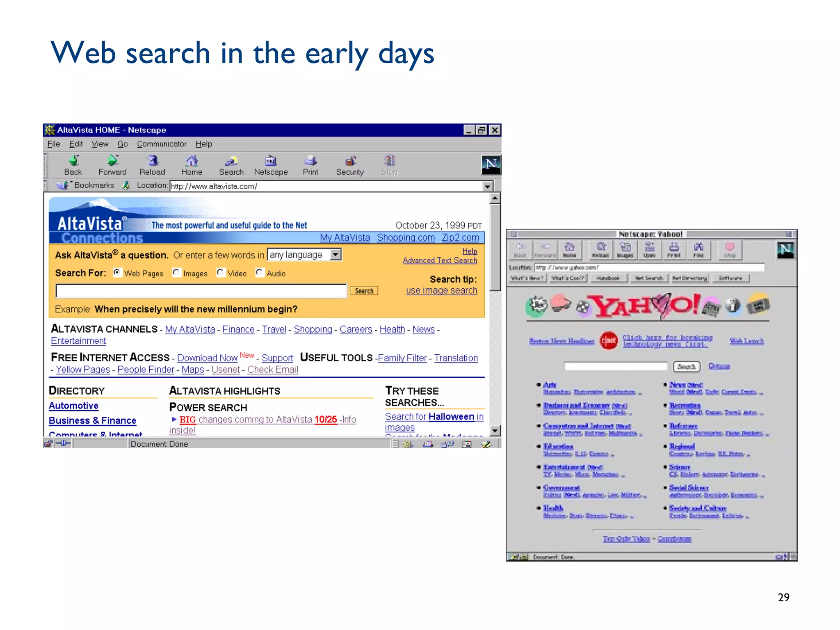The width and height of the screenshot is (840, 630).
Task: Click Business & Finance directory link
Action: [x=92, y=420]
